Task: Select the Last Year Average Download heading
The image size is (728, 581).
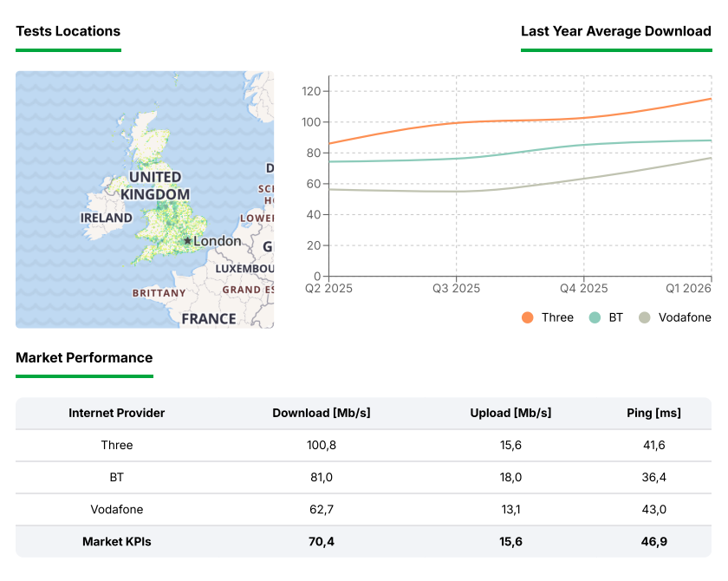Action: (615, 31)
